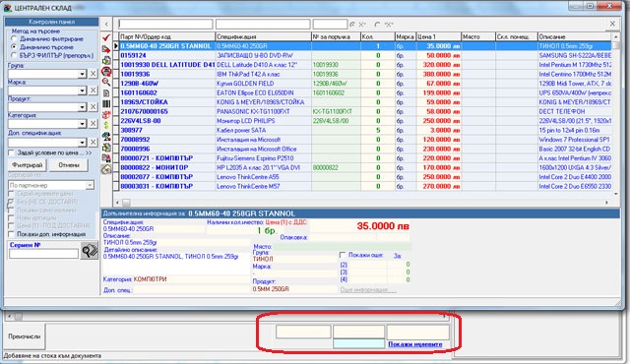This screenshot has height=364, width=630.
Task: Sort by Парт №/Ордер код column header
Action: pos(167,37)
